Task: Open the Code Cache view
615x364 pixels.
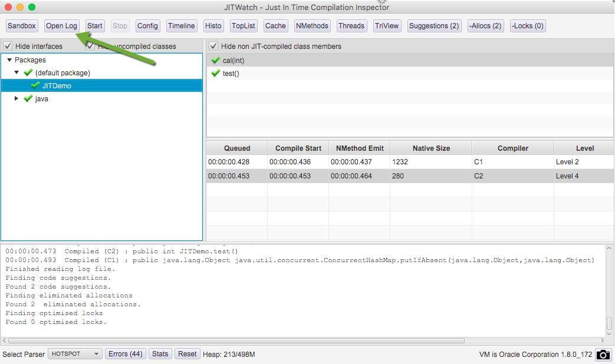Action: pos(275,26)
